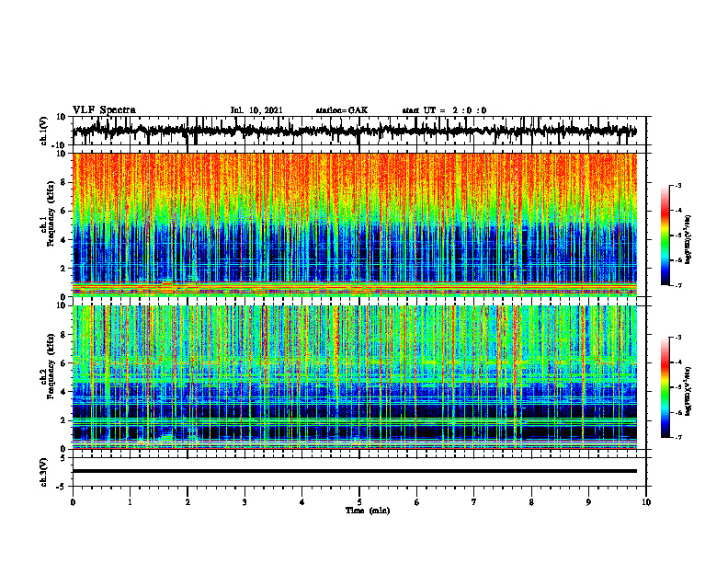Screen dimensions: 728x563
Task: Click inside the ch.1 spectrogram panel
Action: click(354, 224)
